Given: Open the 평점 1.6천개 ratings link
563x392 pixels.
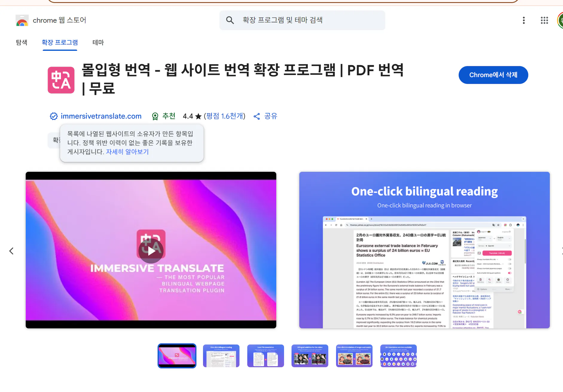Looking at the screenshot, I should coord(225,116).
